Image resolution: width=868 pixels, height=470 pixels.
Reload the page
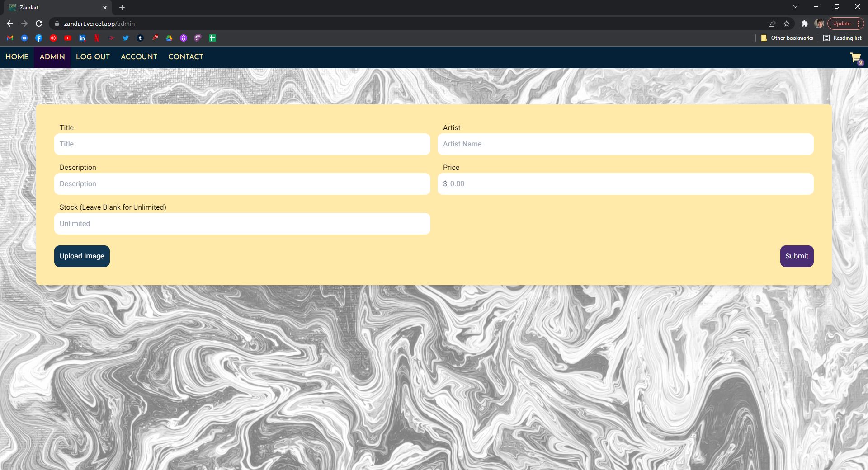tap(39, 23)
